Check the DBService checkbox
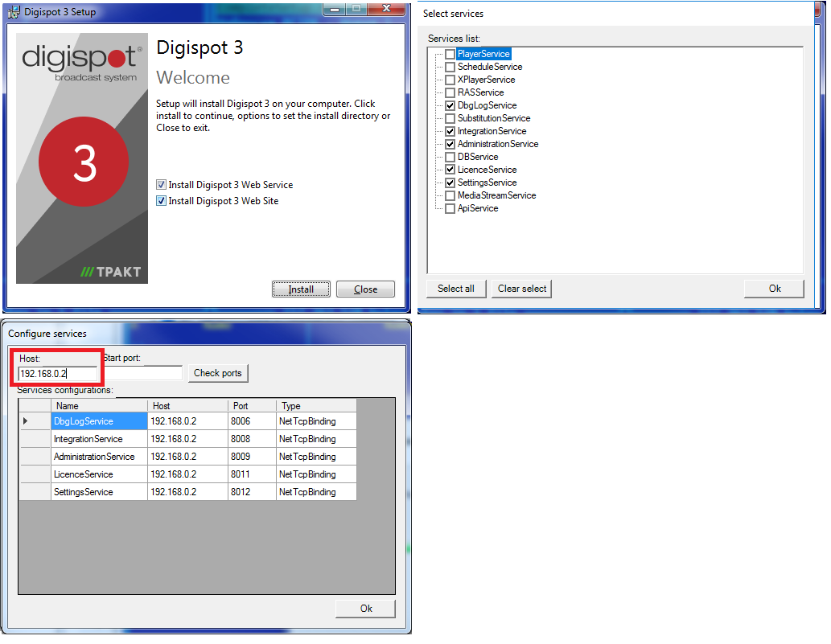The image size is (831, 644). pos(450,158)
